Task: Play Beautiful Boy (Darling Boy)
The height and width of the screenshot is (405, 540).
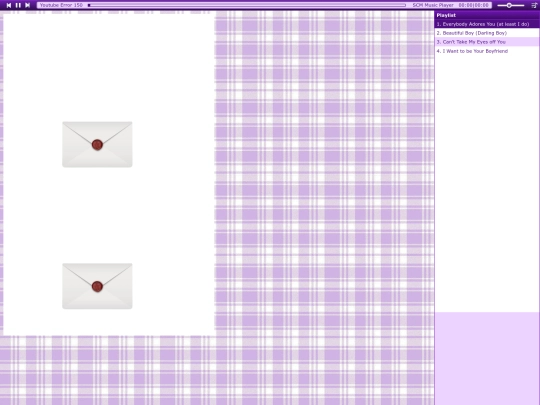Action: tap(487, 33)
